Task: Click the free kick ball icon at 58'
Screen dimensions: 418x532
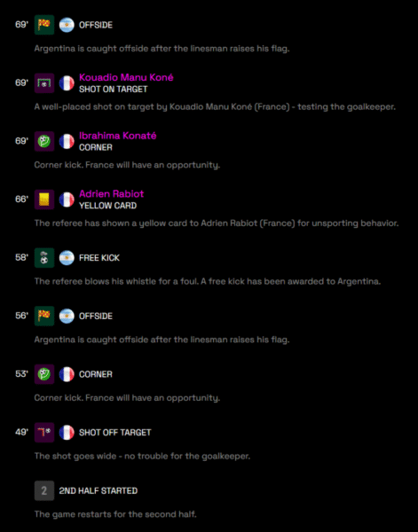Action: (x=44, y=258)
